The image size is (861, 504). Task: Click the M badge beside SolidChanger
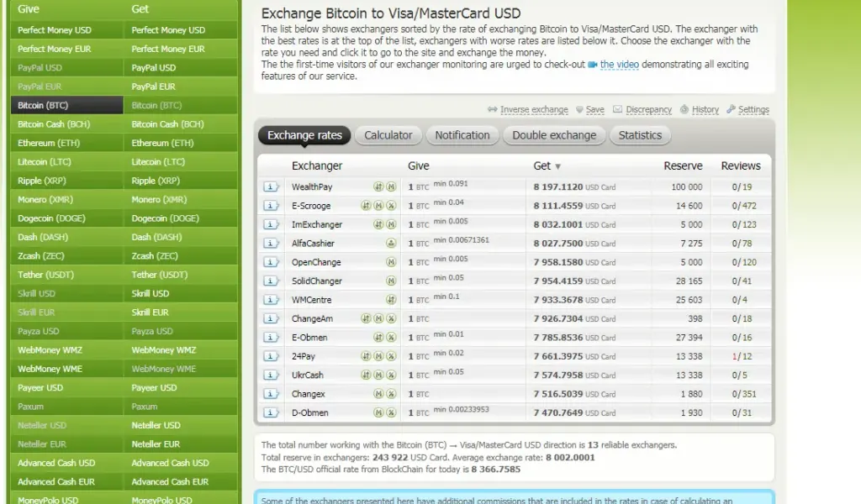click(x=391, y=281)
